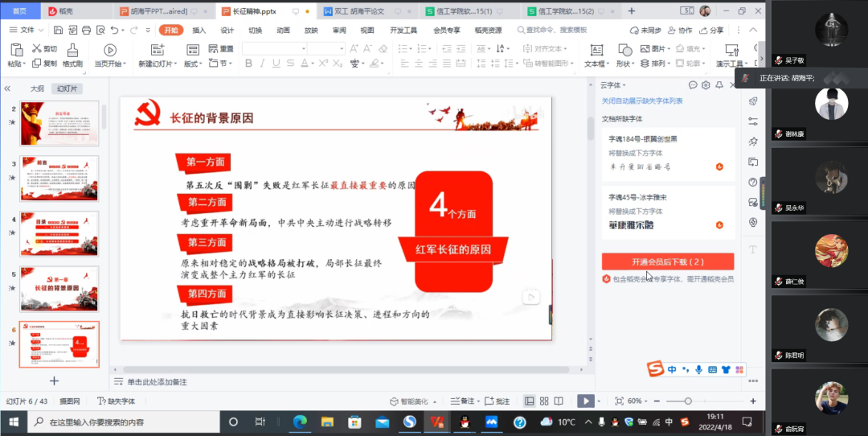868x436 pixels.
Task: Click the Print Preview icon
Action: pyautogui.click(x=100, y=30)
